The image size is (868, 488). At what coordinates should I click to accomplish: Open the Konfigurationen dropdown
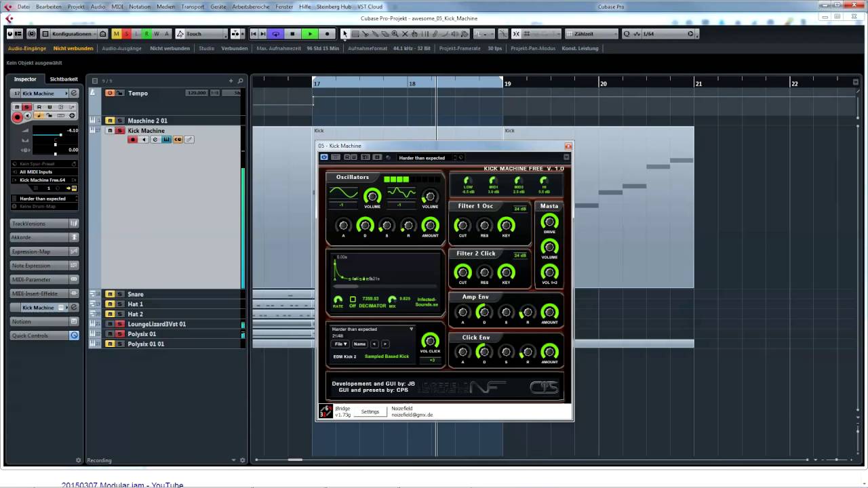[x=73, y=34]
